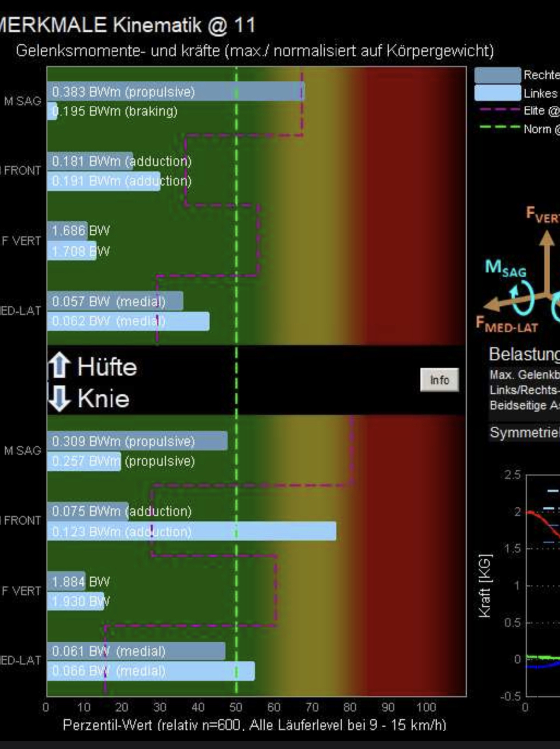This screenshot has width=560, height=749.
Task: Click the Info button
Action: [439, 380]
